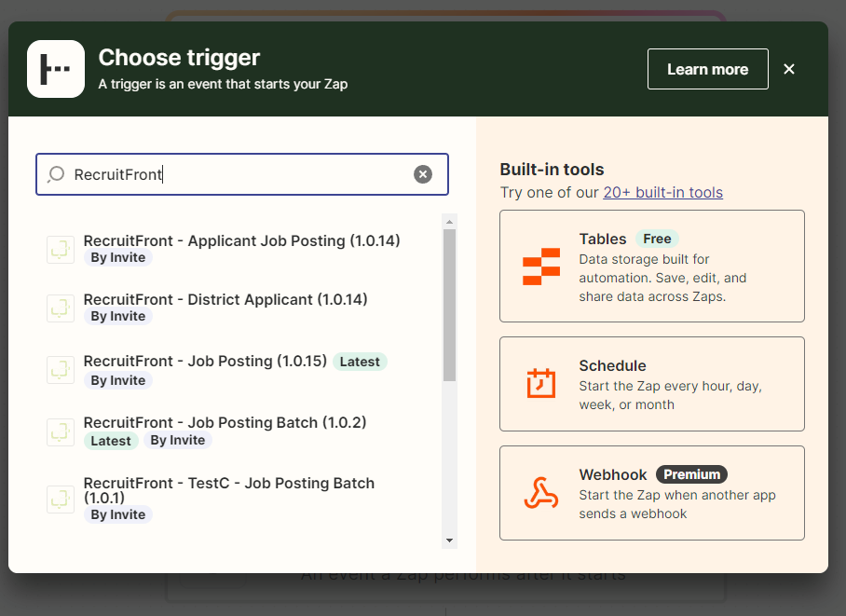
Task: Focus the app search field containing RecruitFront
Action: [242, 174]
